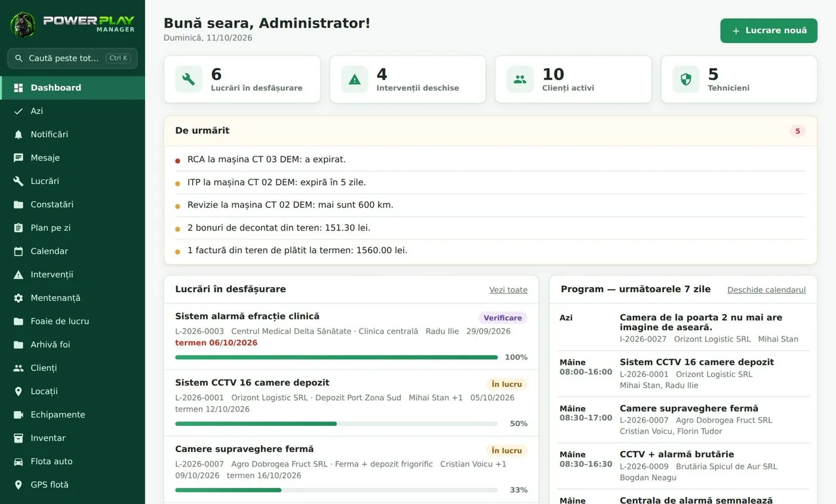Click the Lucrări wrench icon in sidebar
The image size is (836, 504).
point(19,181)
